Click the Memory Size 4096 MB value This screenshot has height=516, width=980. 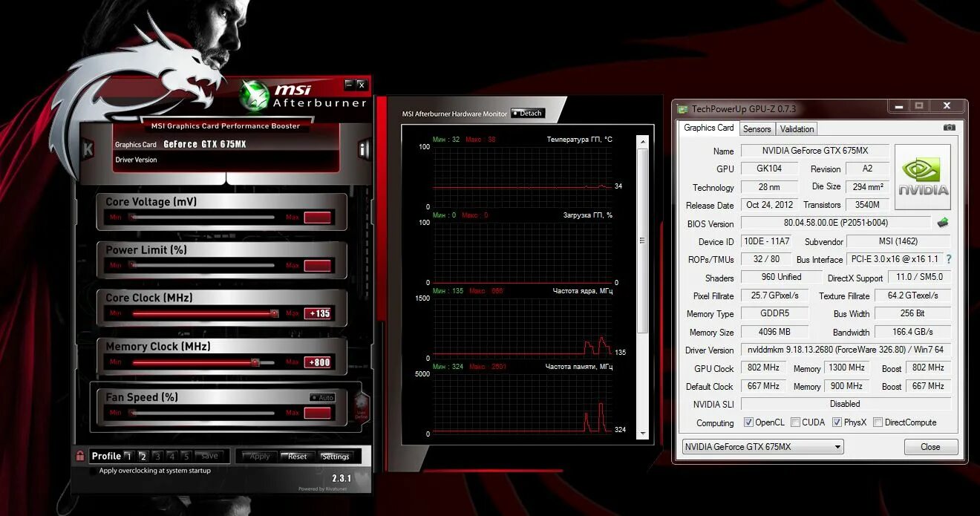click(x=774, y=332)
